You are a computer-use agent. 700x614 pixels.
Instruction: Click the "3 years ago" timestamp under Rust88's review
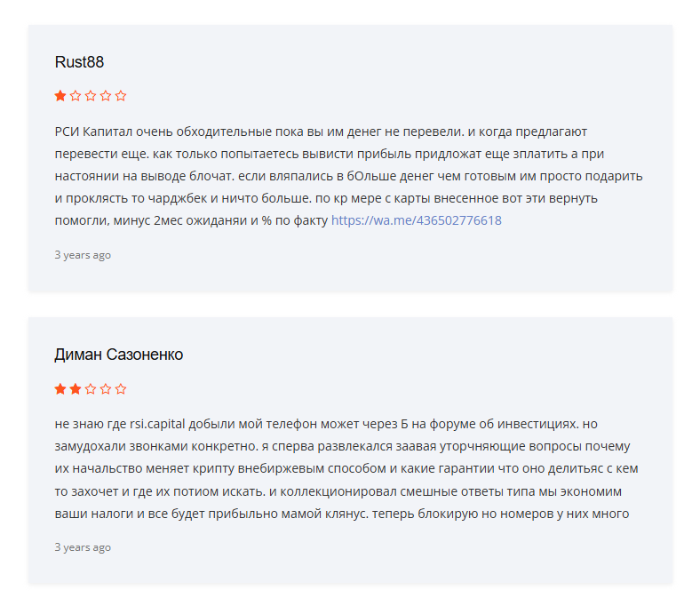[83, 255]
